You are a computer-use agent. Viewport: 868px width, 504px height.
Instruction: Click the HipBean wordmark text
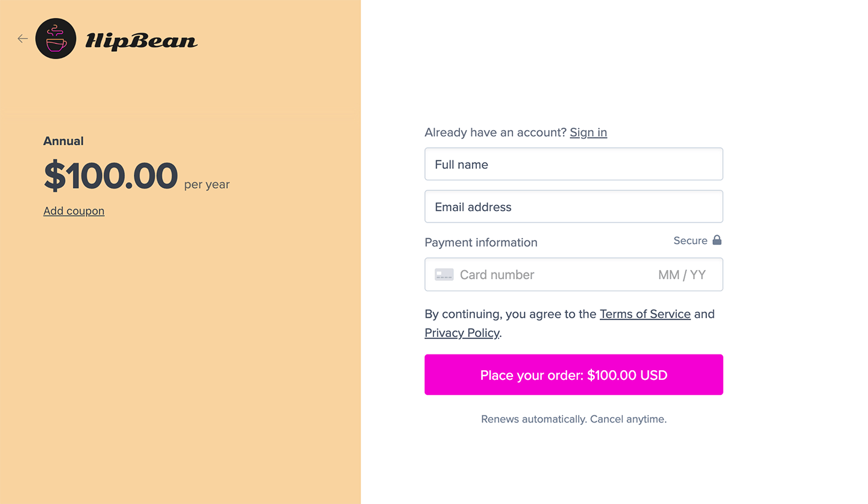141,40
